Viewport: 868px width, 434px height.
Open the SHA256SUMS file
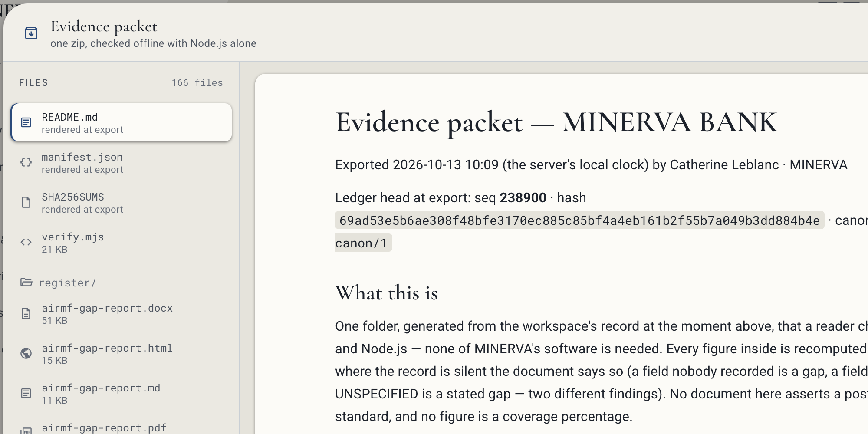[x=122, y=203]
